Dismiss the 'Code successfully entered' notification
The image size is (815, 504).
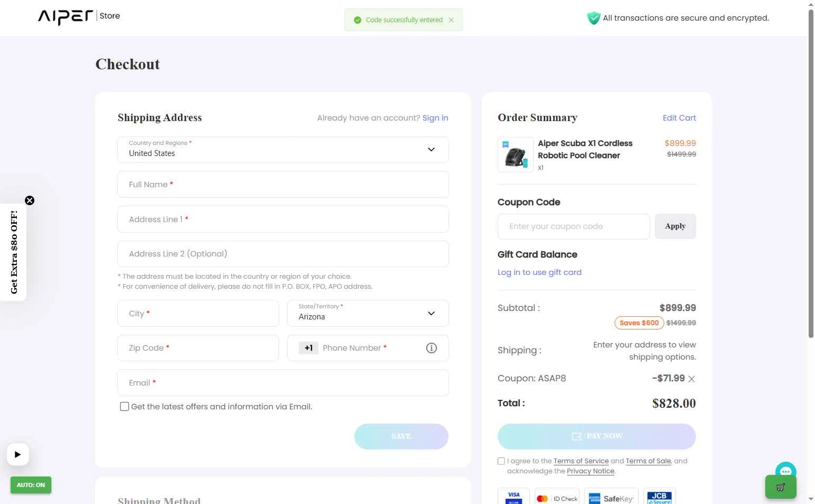pyautogui.click(x=451, y=20)
